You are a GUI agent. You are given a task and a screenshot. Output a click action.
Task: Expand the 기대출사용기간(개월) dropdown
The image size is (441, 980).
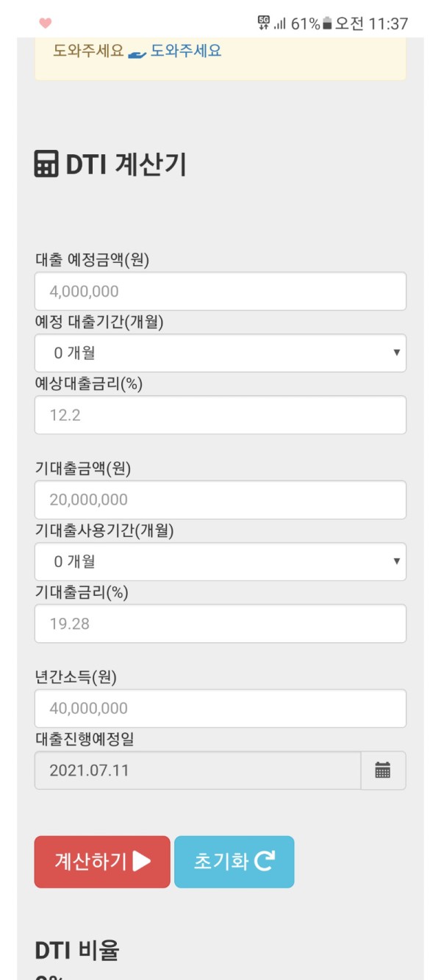220,562
